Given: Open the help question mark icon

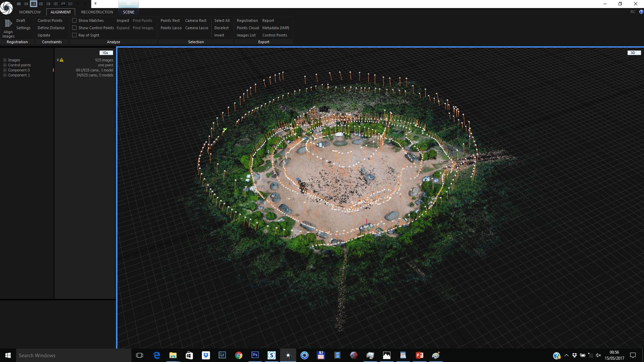Looking at the screenshot, I should click(641, 12).
